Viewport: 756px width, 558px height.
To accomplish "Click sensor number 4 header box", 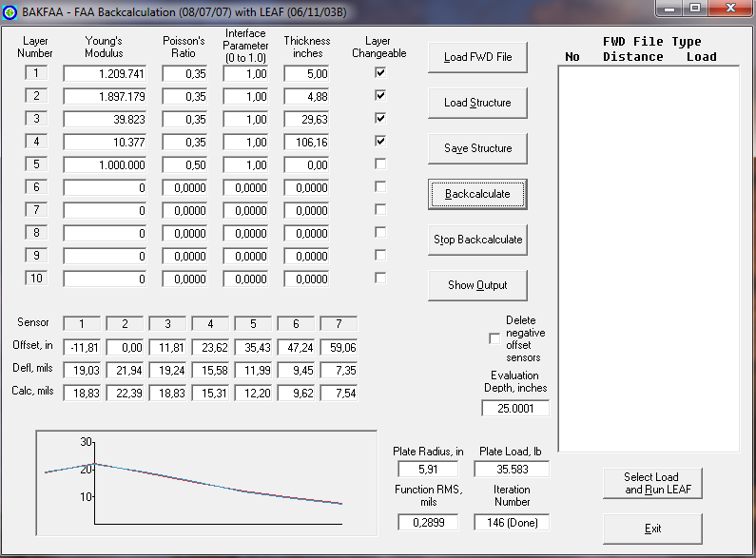I will pos(210,324).
